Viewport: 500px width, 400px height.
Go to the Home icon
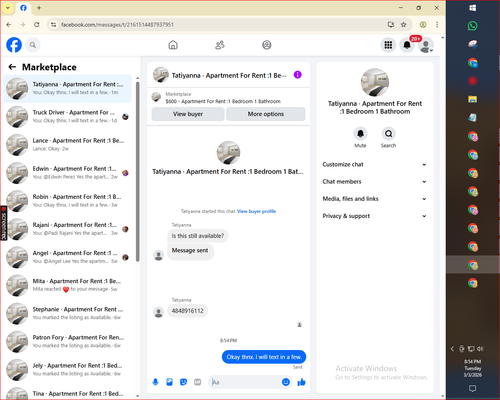173,45
